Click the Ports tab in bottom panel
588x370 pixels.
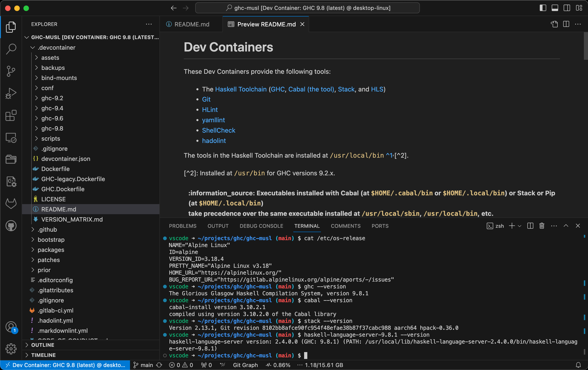(380, 226)
